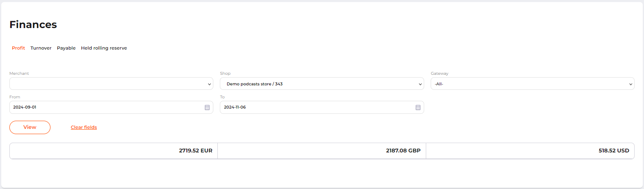The width and height of the screenshot is (644, 189).
Task: Focus the To date field 2024-11-06
Action: [315, 107]
